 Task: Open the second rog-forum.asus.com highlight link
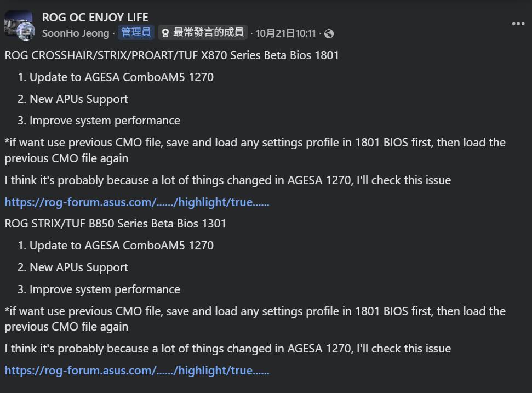[x=136, y=370]
